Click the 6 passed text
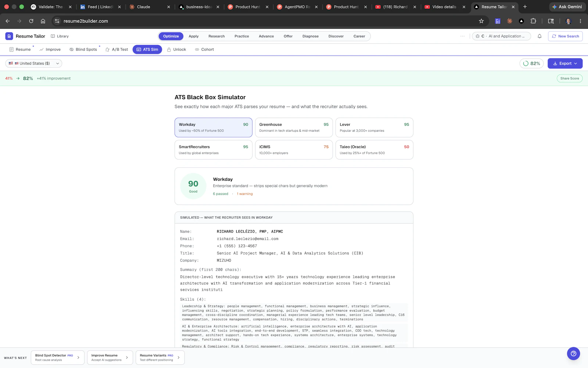Image resolution: width=588 pixels, height=368 pixels. pyautogui.click(x=220, y=194)
